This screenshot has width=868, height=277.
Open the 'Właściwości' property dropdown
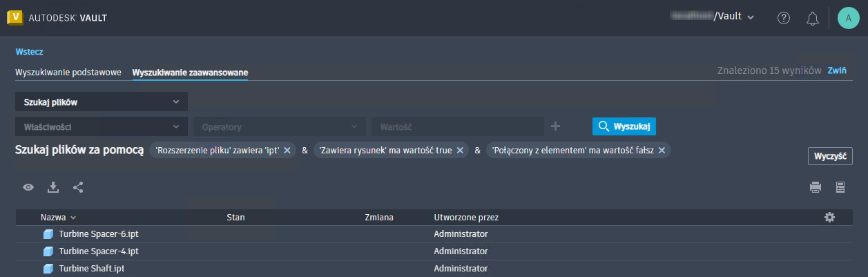click(101, 127)
